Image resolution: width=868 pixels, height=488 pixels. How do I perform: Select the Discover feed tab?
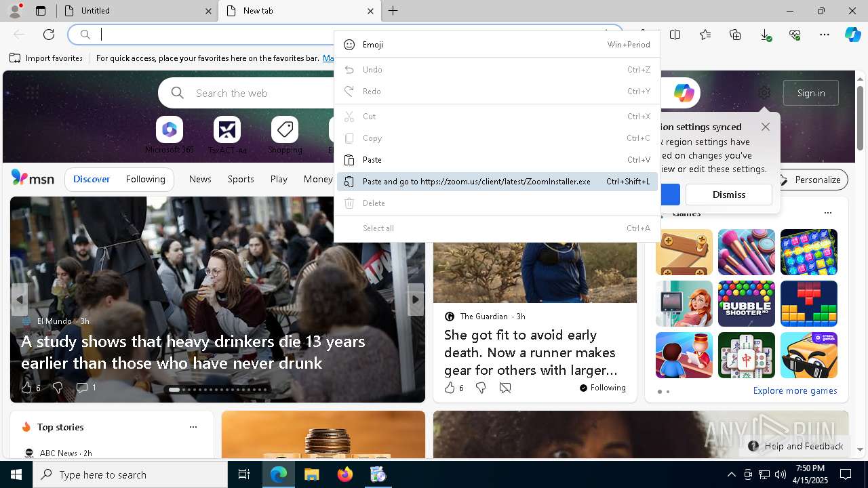coord(92,179)
